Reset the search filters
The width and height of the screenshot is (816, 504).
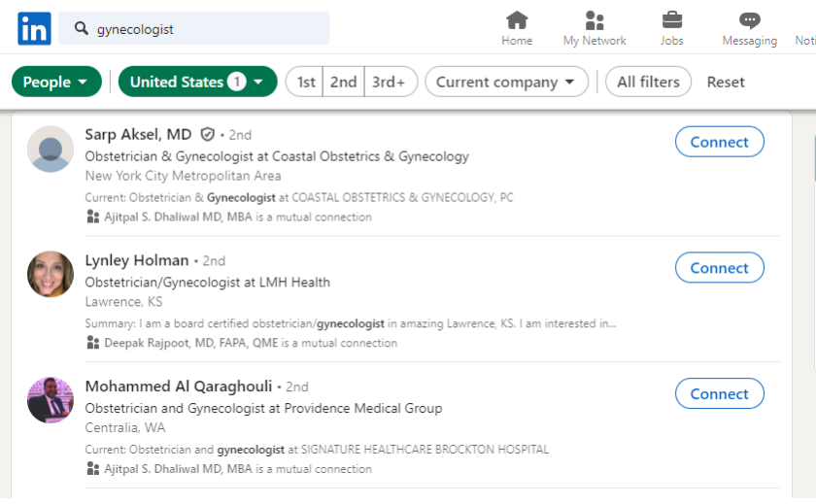[726, 82]
